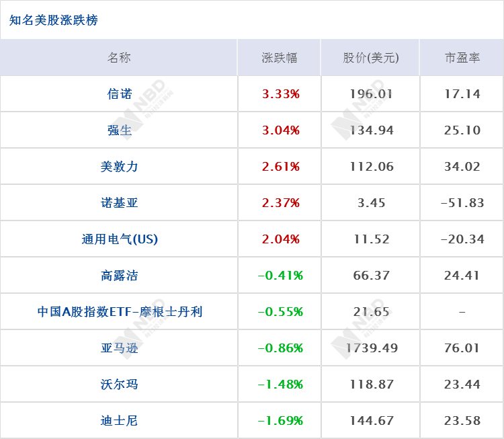This screenshot has width=504, height=439.
Task: Select the -0.86% change value
Action: click(x=280, y=348)
